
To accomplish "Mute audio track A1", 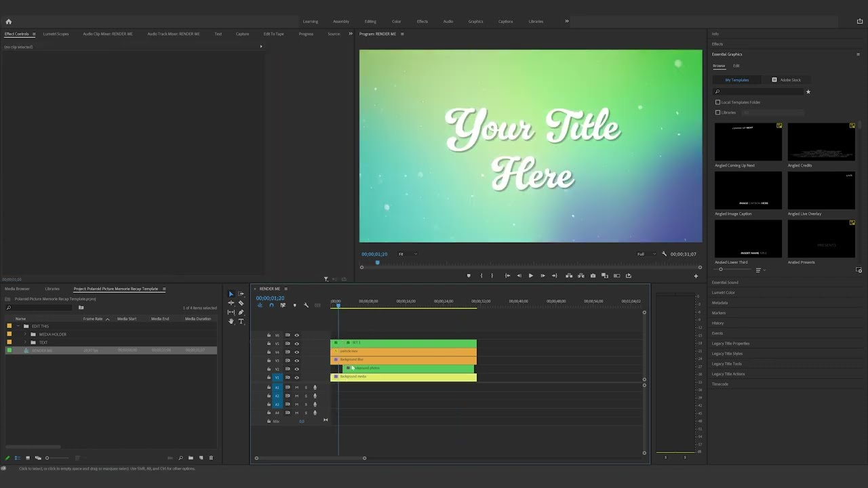I will coord(296,388).
